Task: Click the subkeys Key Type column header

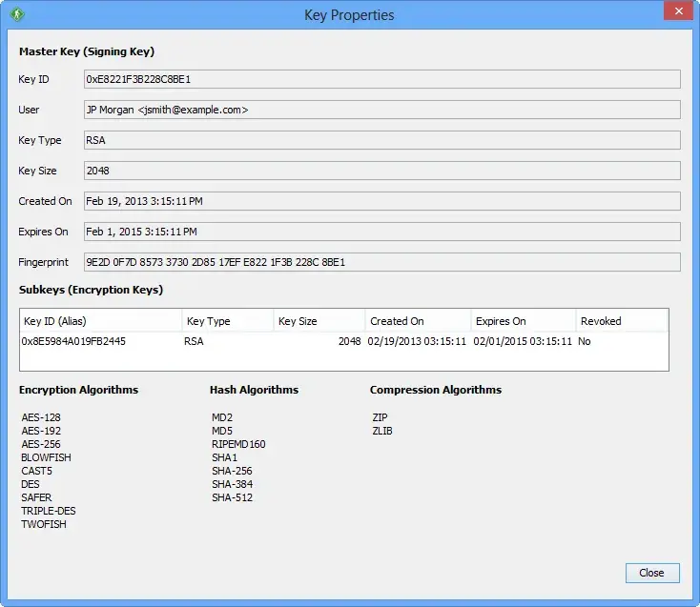Action: point(228,321)
